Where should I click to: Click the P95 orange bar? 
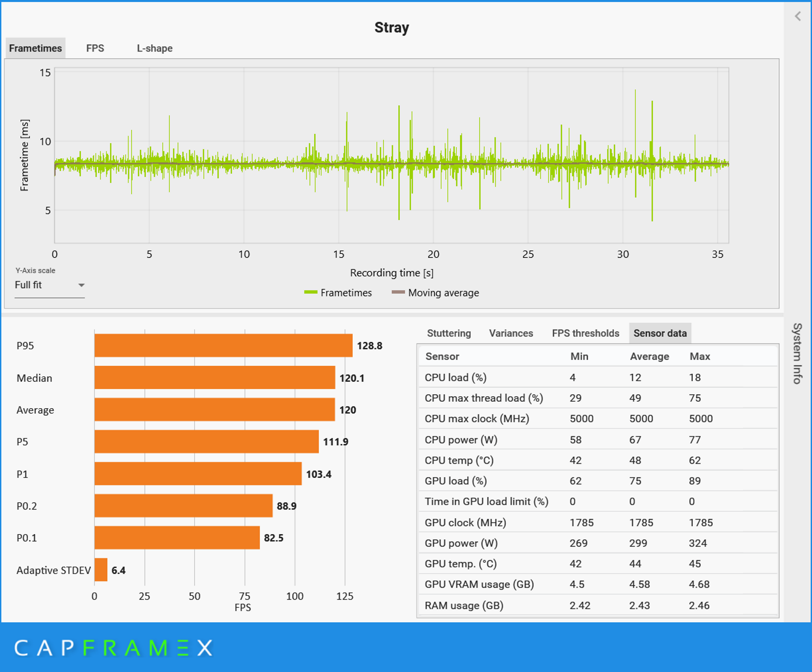223,346
